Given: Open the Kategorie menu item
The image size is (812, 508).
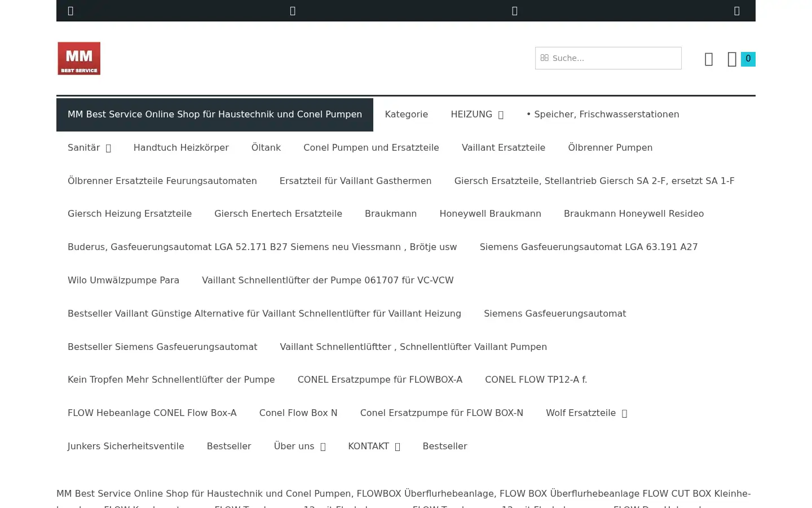Looking at the screenshot, I should [x=407, y=115].
